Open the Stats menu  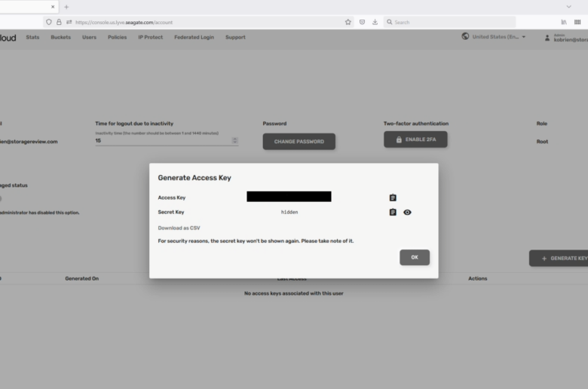pyautogui.click(x=32, y=37)
